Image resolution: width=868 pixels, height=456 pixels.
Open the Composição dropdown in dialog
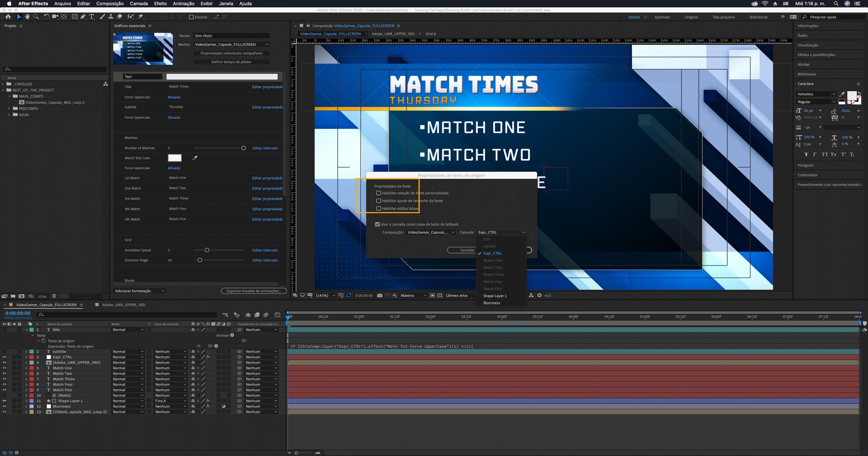pos(431,232)
